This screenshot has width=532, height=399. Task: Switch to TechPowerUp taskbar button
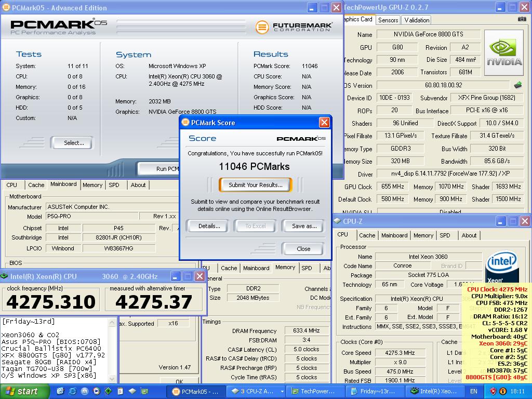coord(314,391)
